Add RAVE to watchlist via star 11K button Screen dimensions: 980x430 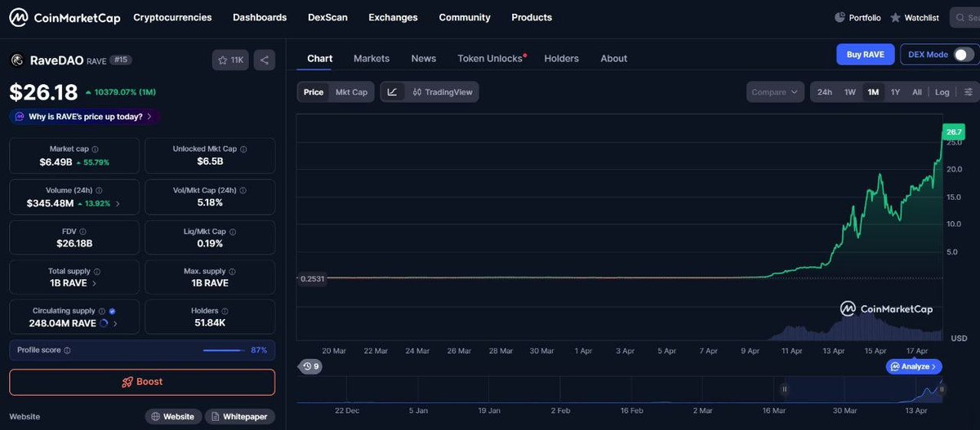click(230, 60)
